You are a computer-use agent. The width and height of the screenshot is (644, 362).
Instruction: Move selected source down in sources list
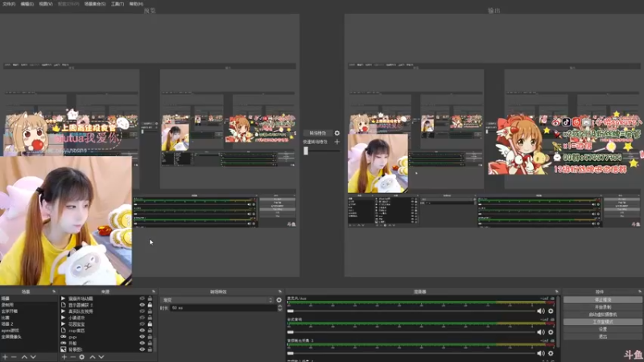tap(101, 357)
